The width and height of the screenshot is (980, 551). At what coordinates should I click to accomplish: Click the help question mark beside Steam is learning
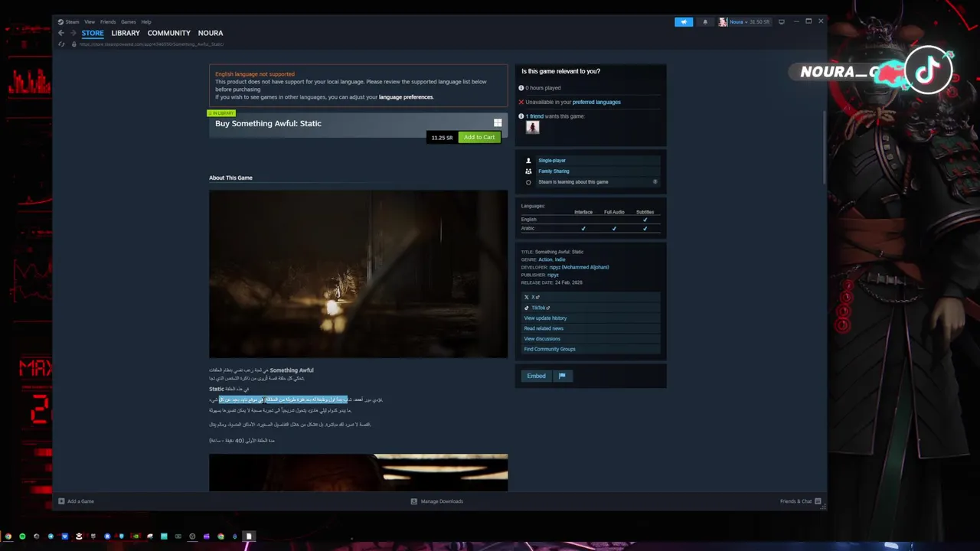655,182
